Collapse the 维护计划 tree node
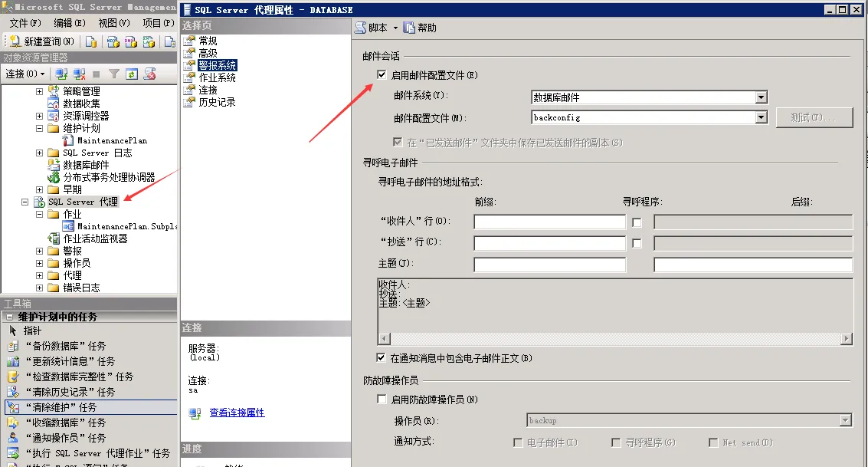Viewport: 868px width, 467px height. (x=39, y=128)
